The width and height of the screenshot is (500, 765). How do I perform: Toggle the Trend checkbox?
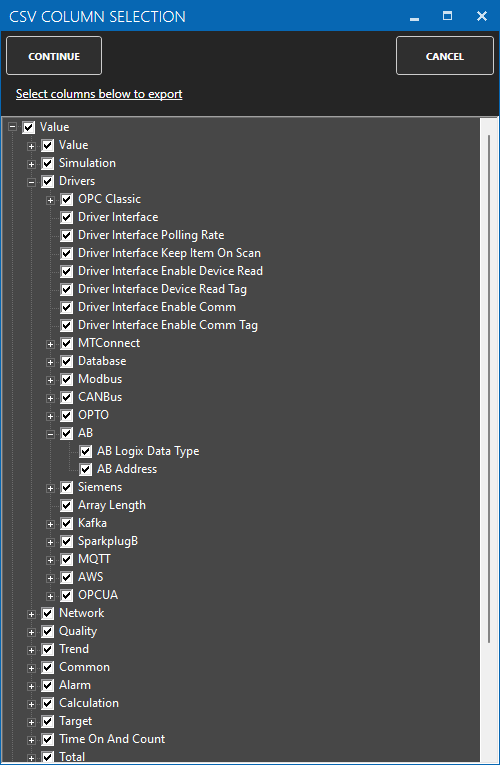coord(48,650)
